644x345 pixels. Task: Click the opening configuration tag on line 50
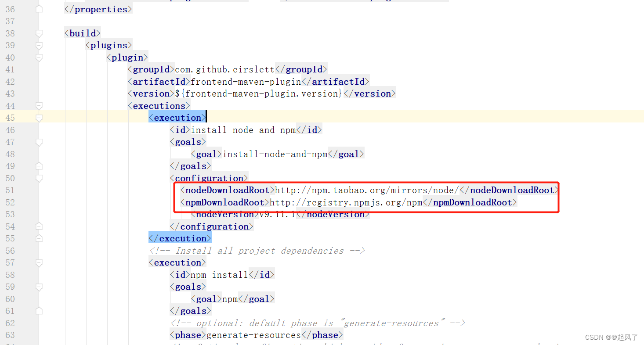point(209,178)
